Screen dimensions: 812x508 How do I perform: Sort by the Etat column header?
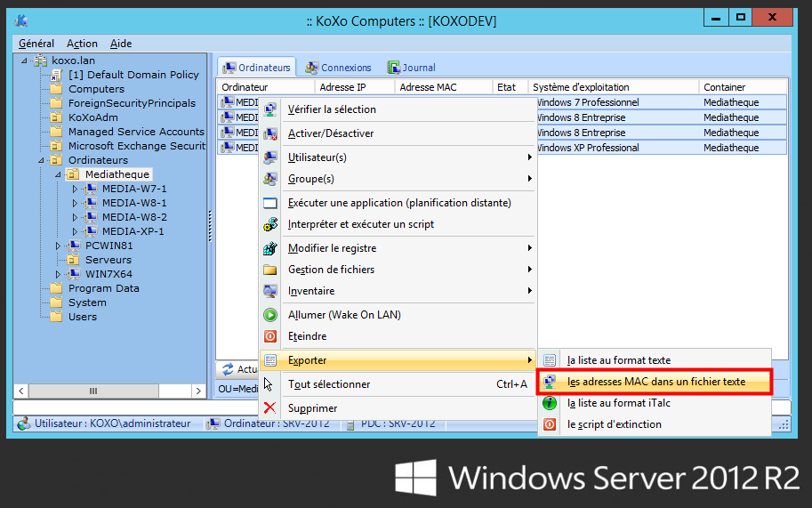pos(511,87)
